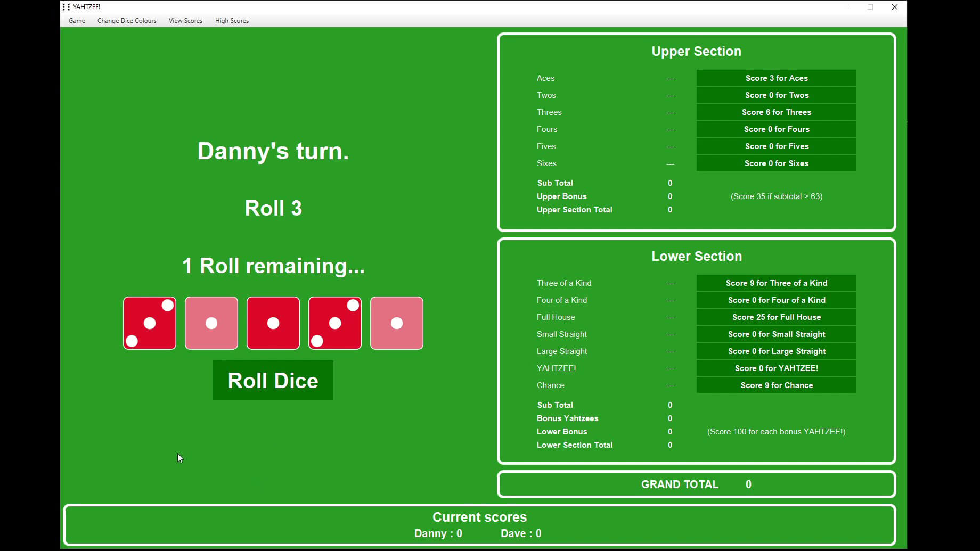Open the High Scores menu
Image resolution: width=980 pixels, height=551 pixels.
click(232, 21)
